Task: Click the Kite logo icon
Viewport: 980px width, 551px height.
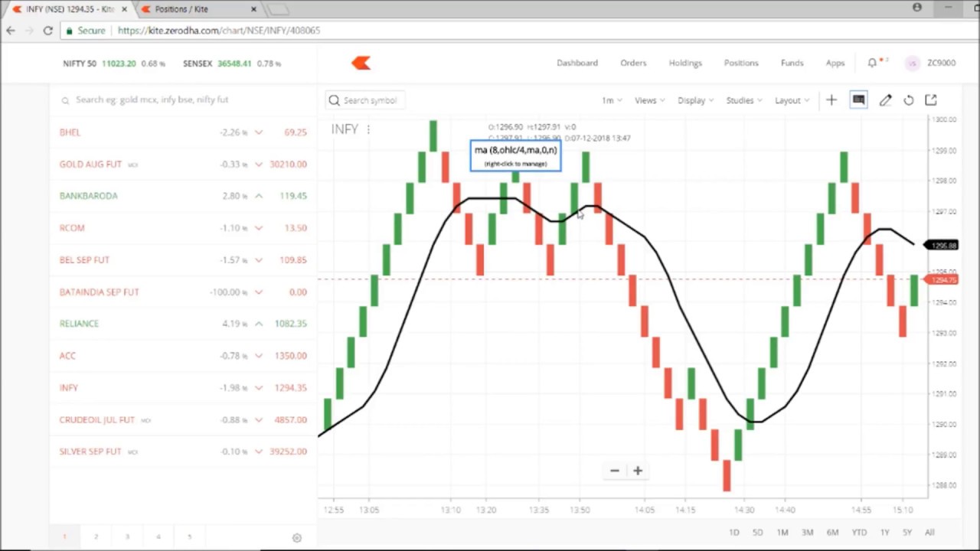Action: (361, 64)
